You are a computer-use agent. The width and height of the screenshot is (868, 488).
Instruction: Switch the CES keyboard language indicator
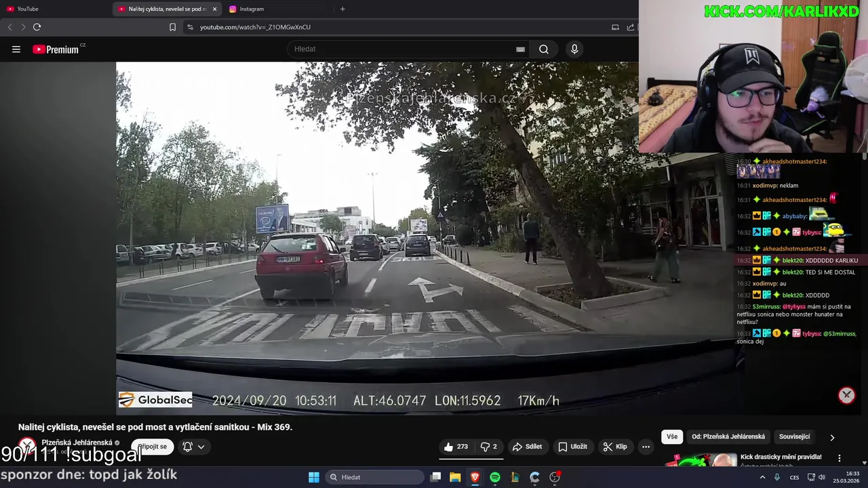point(794,477)
